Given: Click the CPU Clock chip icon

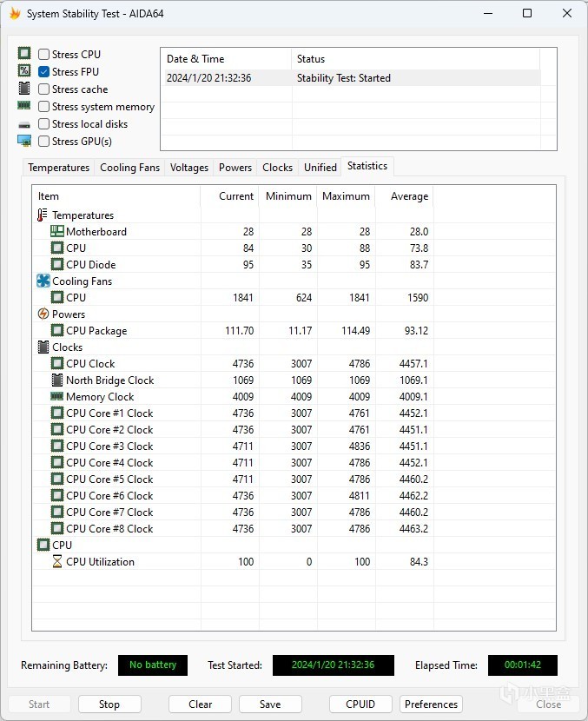Looking at the screenshot, I should (57, 363).
